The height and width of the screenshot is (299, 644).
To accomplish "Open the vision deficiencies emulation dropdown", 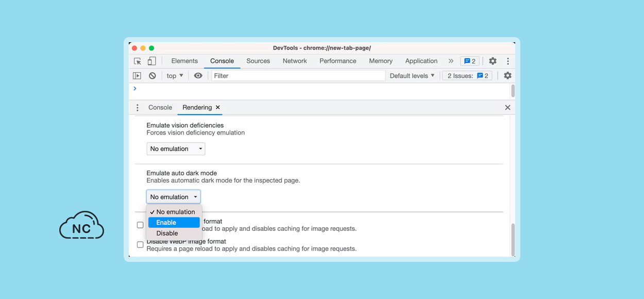I will point(176,149).
